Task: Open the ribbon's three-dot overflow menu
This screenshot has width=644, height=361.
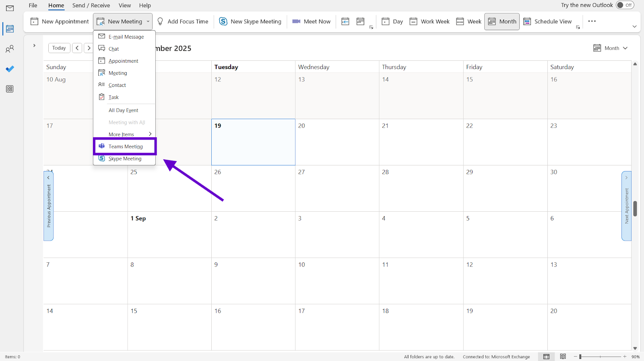Action: [x=592, y=21]
